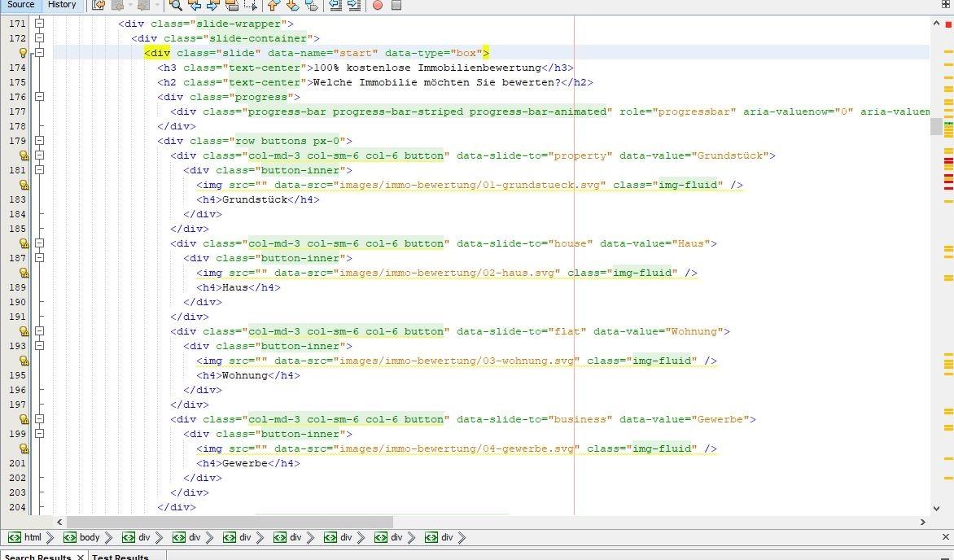Toggle the Rectangular Selection icon
This screenshot has height=560, width=954.
pyautogui.click(x=251, y=6)
